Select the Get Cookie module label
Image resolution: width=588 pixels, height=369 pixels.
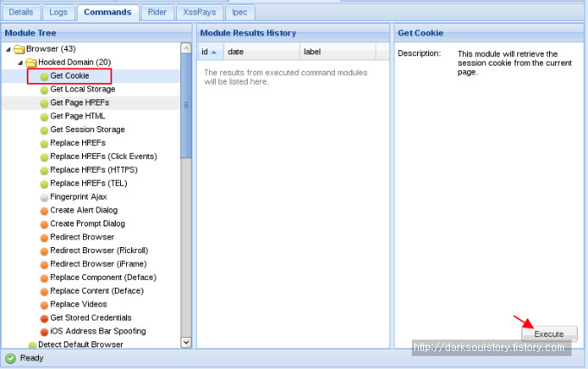coord(70,76)
